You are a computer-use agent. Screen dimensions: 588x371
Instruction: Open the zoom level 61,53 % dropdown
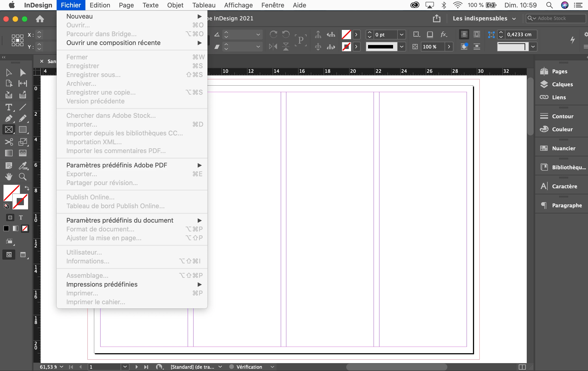point(61,367)
